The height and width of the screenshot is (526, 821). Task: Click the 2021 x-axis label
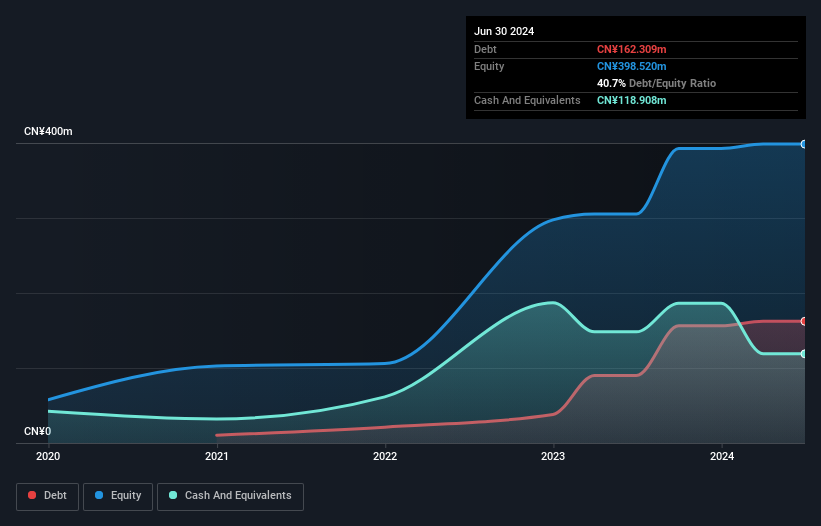coord(217,456)
